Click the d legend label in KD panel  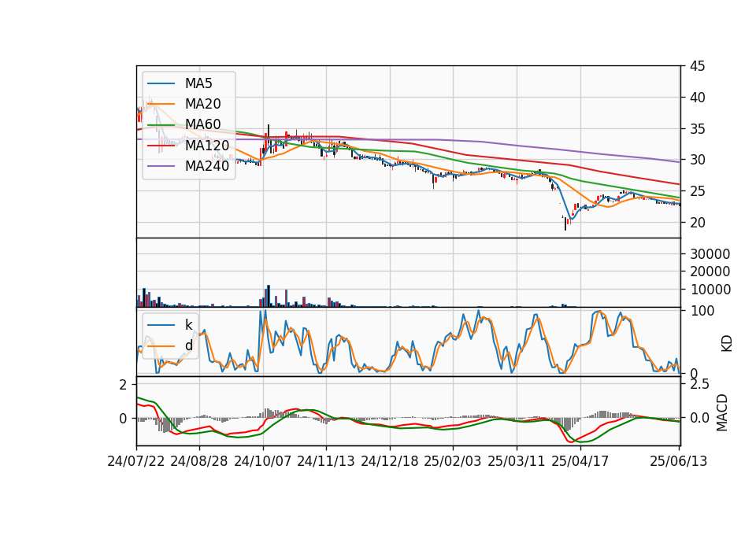click(188, 345)
